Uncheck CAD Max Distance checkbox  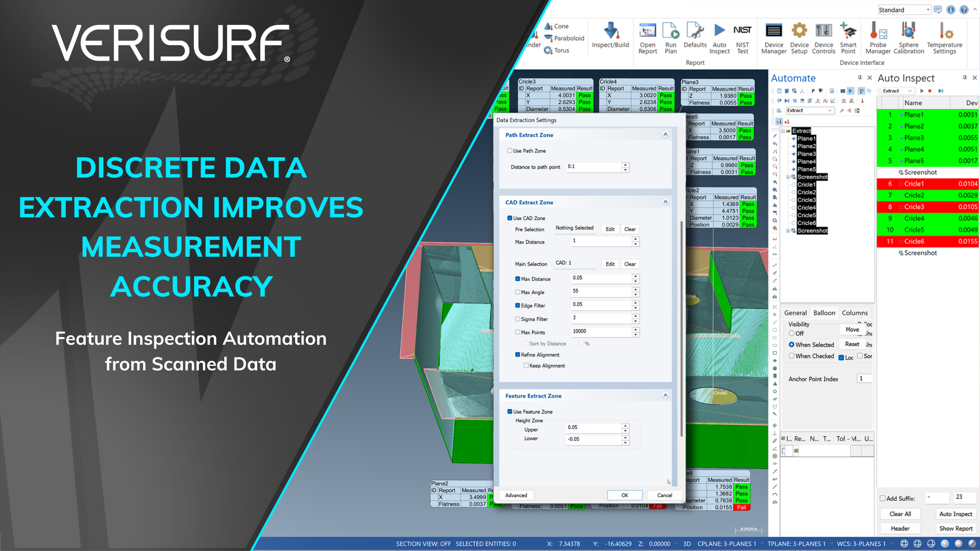[518, 279]
